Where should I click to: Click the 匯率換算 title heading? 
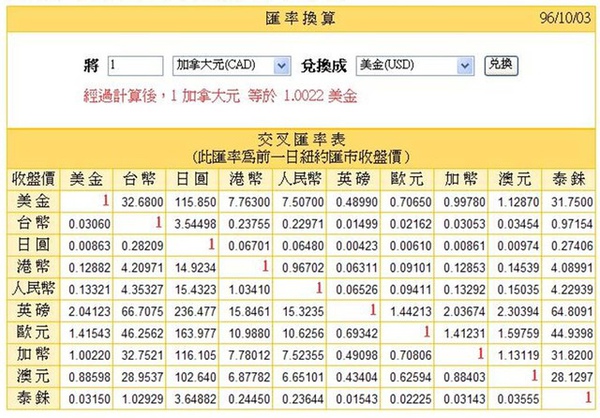pyautogui.click(x=300, y=18)
